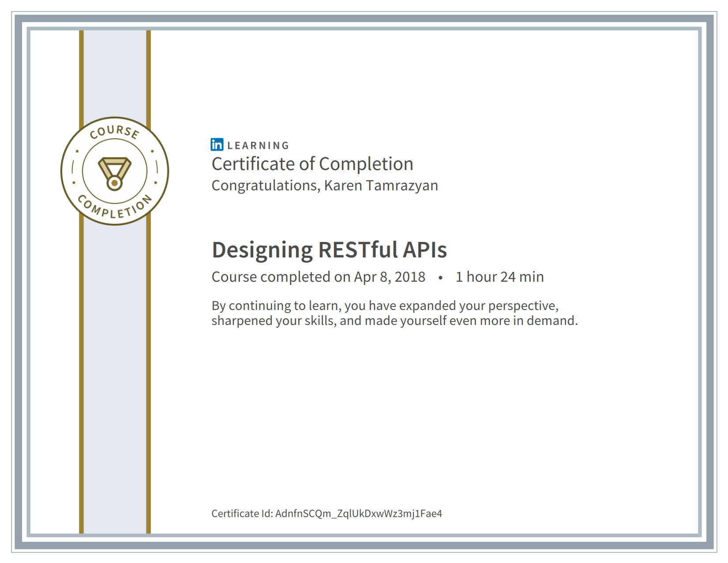Click the LEARNING text beside the logo
The width and height of the screenshot is (728, 563).
pos(258,146)
